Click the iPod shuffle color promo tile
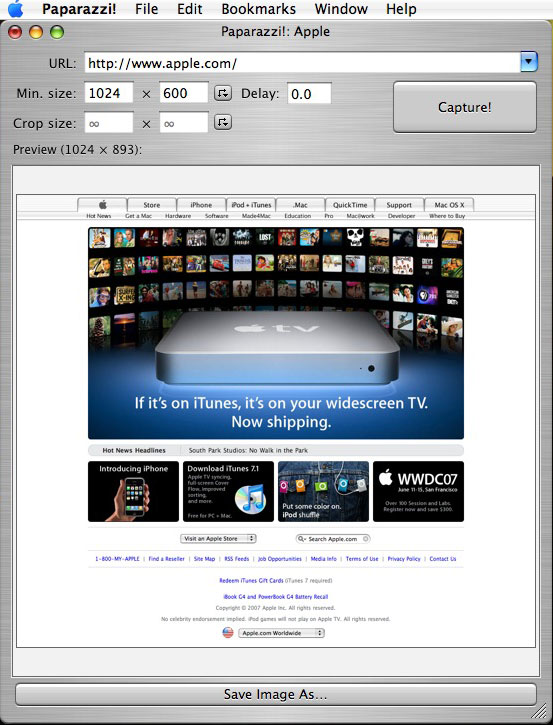The width and height of the screenshot is (553, 725). click(323, 492)
